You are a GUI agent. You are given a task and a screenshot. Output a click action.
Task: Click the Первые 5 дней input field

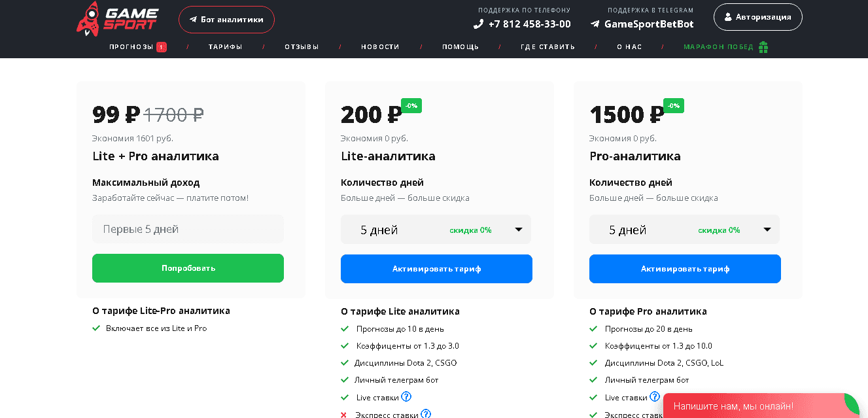[188, 228]
